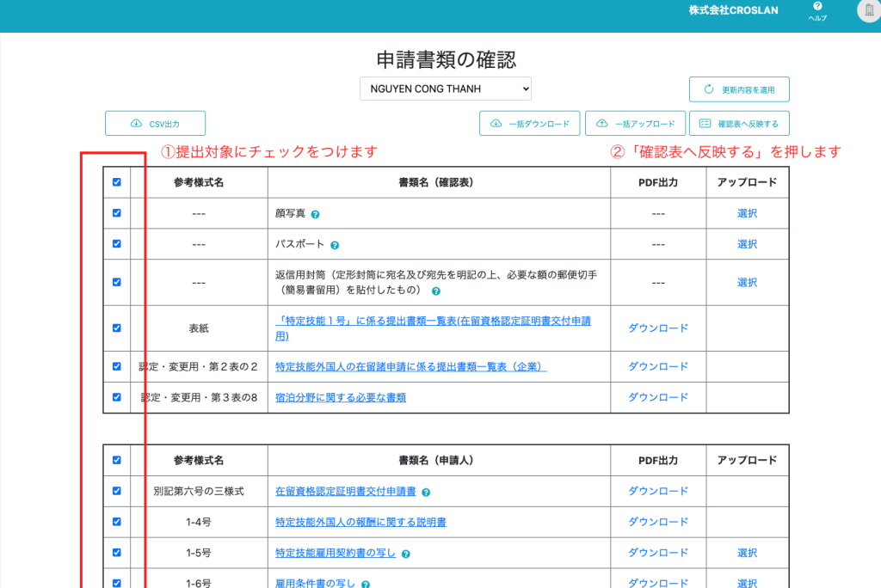Click 認定・変更用・第２表の２ cell text

coord(199,367)
